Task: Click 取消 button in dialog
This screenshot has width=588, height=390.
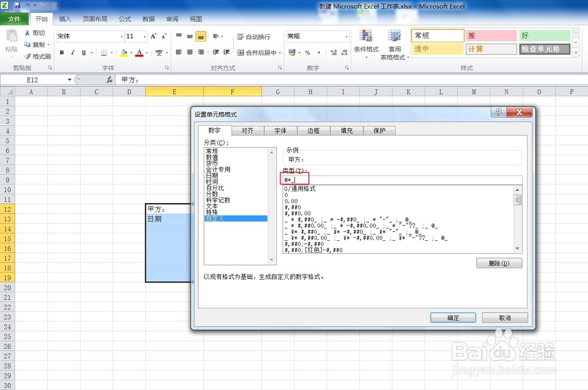Action: pos(505,318)
